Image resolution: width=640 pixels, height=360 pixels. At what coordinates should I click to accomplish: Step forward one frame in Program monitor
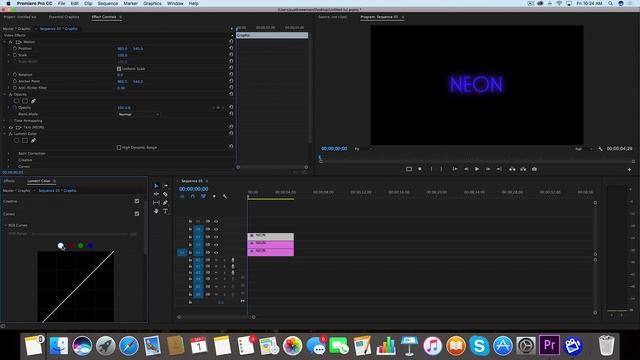488,169
